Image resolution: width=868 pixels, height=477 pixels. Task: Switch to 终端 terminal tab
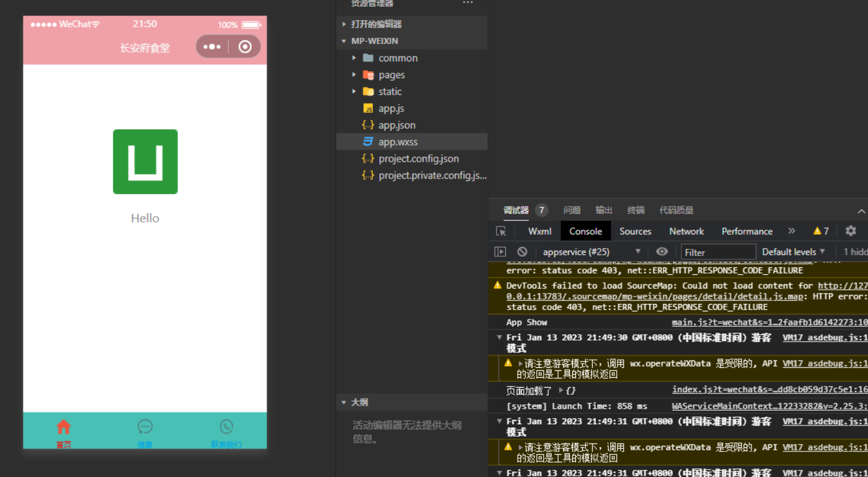click(x=636, y=210)
